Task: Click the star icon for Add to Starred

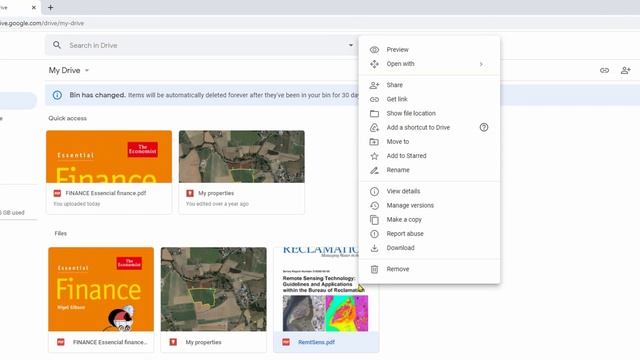Action: [x=374, y=156]
